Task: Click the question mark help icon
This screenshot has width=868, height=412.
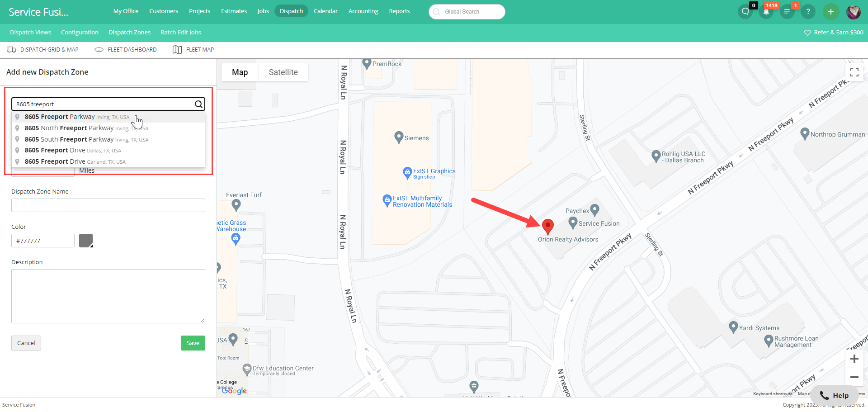Action: tap(808, 12)
